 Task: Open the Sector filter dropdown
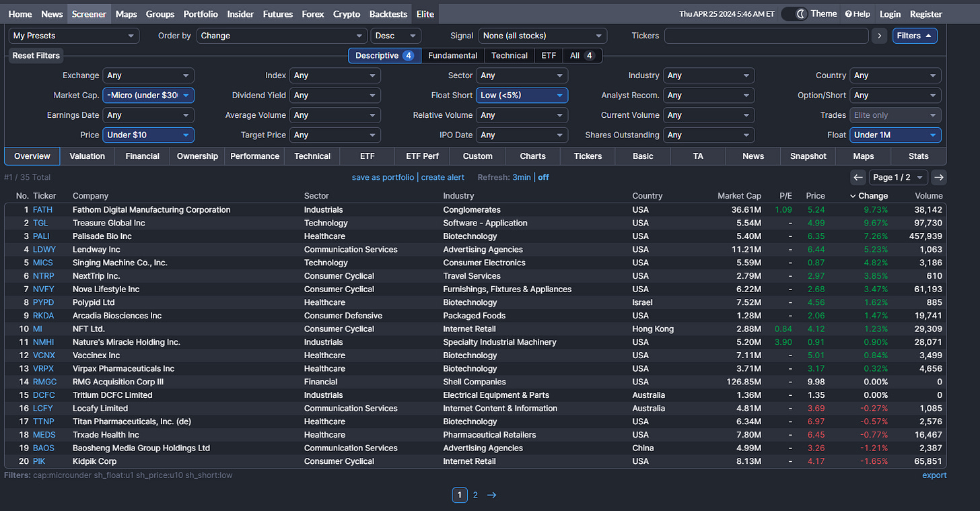coord(522,75)
